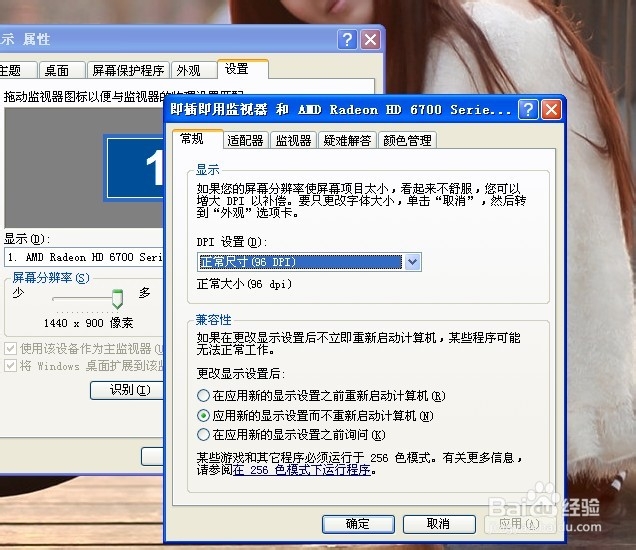Viewport: 636px width, 550px height.
Task: Open the 颜色管理 tab
Action: coord(407,140)
